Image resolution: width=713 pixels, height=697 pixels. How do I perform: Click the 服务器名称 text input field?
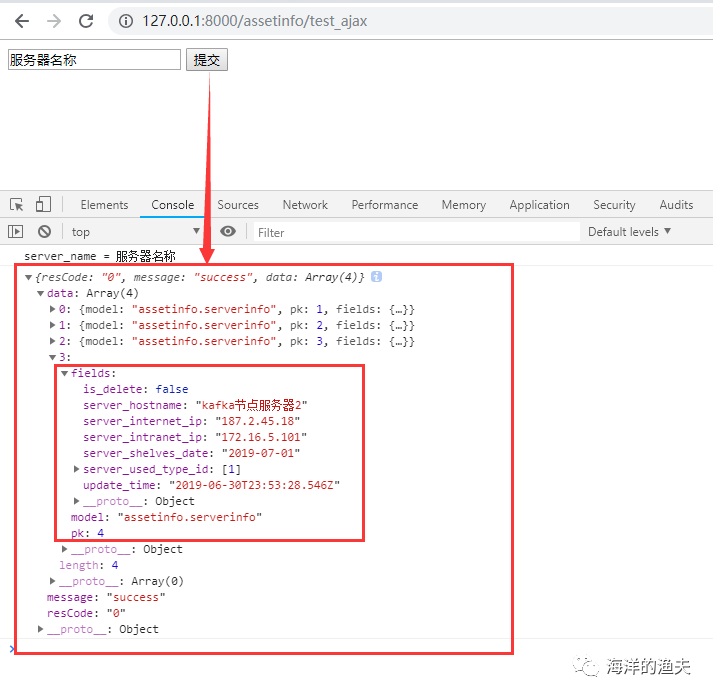pyautogui.click(x=94, y=60)
